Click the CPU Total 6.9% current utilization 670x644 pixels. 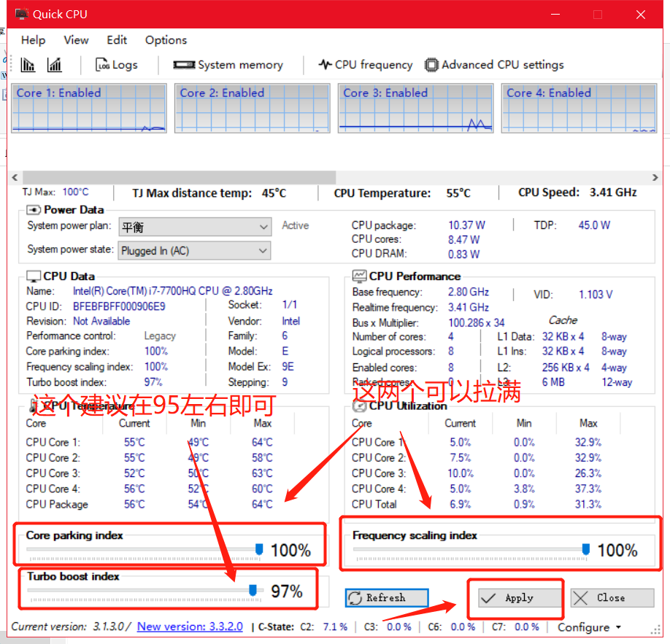click(461, 505)
